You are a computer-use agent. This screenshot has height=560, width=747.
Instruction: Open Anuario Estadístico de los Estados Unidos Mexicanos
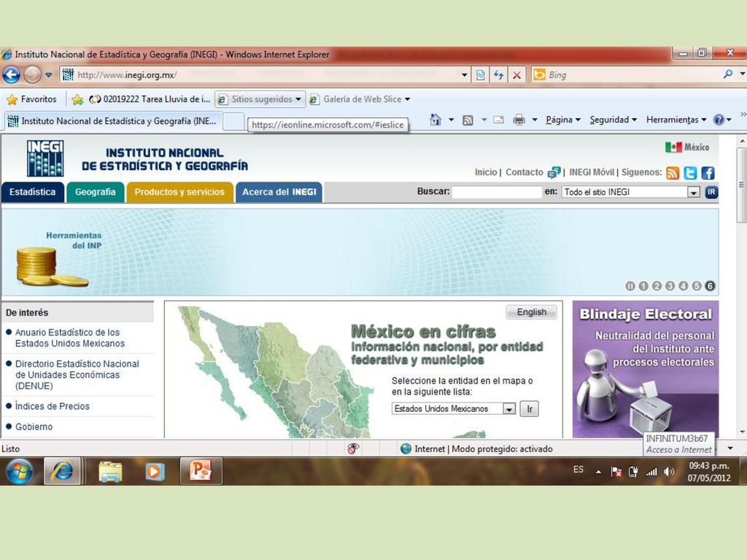coord(70,338)
